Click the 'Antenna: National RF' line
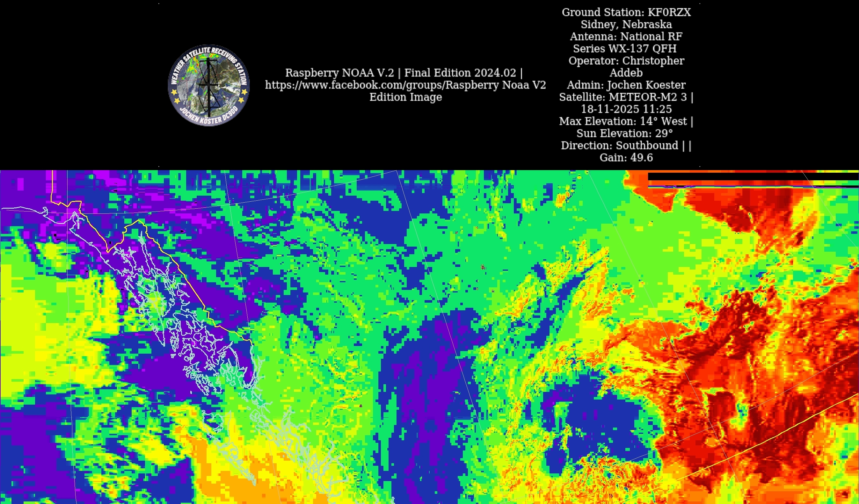This screenshot has width=859, height=504. coord(626,36)
